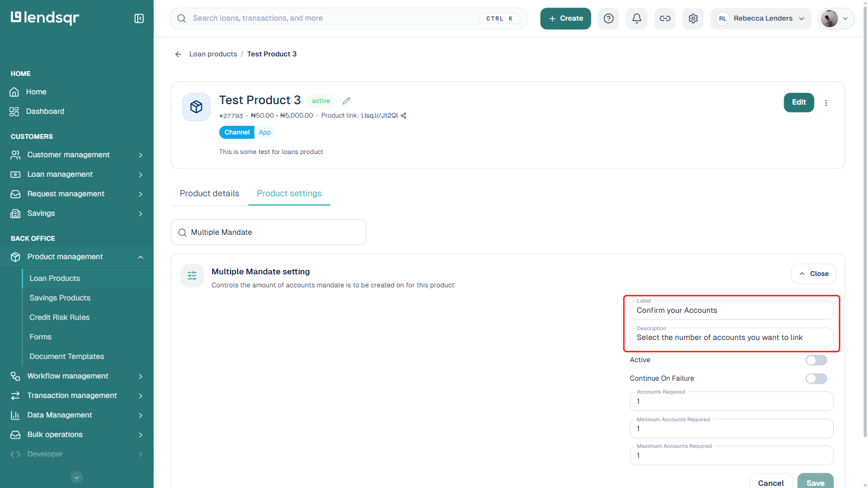This screenshot has height=488, width=868.
Task: Click the Maximum Accounts Required field
Action: tap(731, 455)
